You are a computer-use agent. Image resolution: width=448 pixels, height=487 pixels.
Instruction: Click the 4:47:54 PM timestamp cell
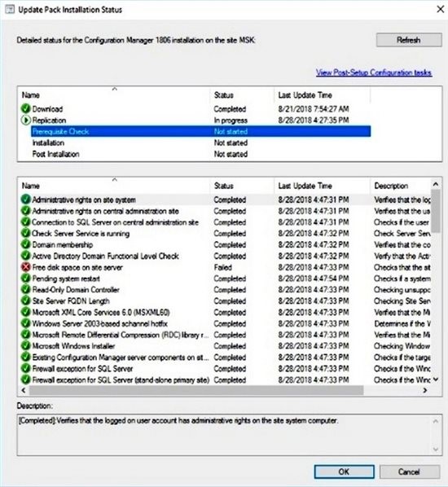313,279
